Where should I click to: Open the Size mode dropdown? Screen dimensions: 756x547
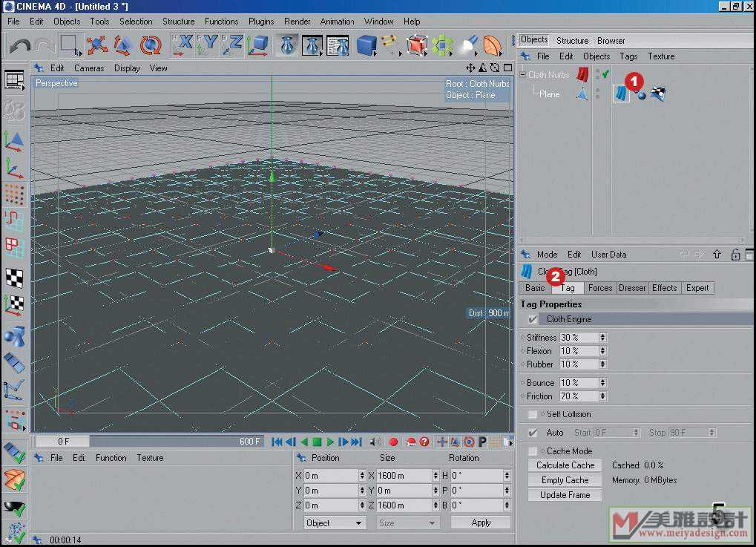coord(407,523)
